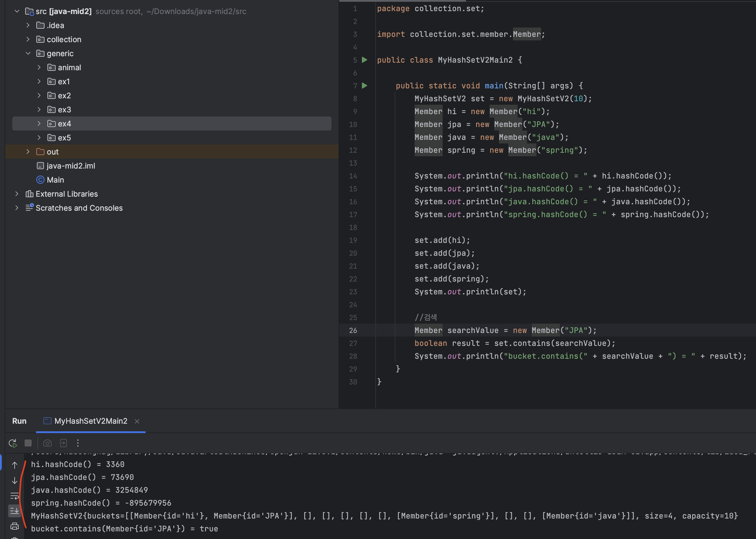756x539 pixels.
Task: Expand the ex3 package chevron
Action: (x=39, y=109)
